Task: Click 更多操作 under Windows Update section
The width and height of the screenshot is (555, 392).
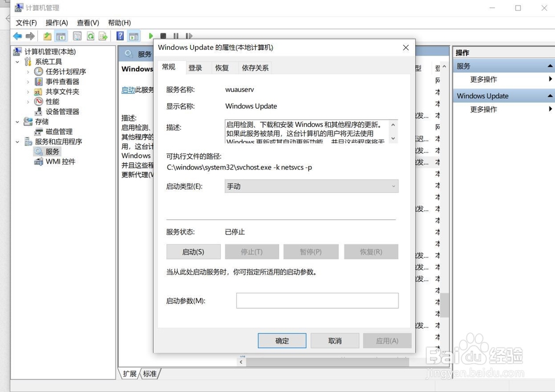Action: click(x=483, y=109)
